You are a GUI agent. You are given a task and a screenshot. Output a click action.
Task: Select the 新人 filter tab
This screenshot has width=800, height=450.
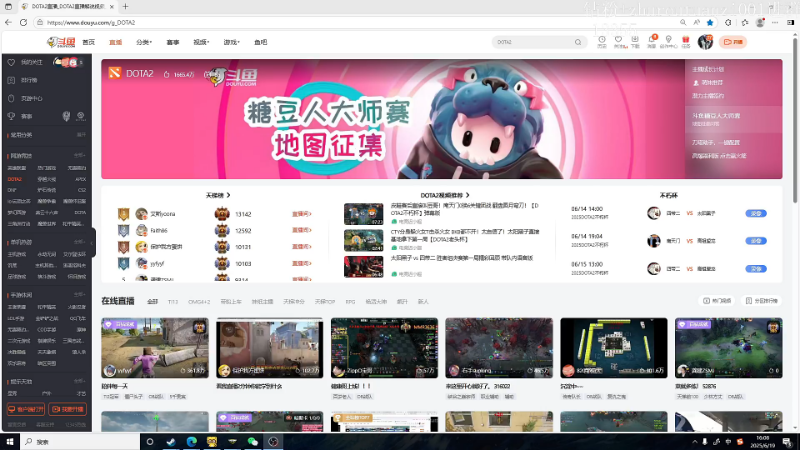point(423,302)
